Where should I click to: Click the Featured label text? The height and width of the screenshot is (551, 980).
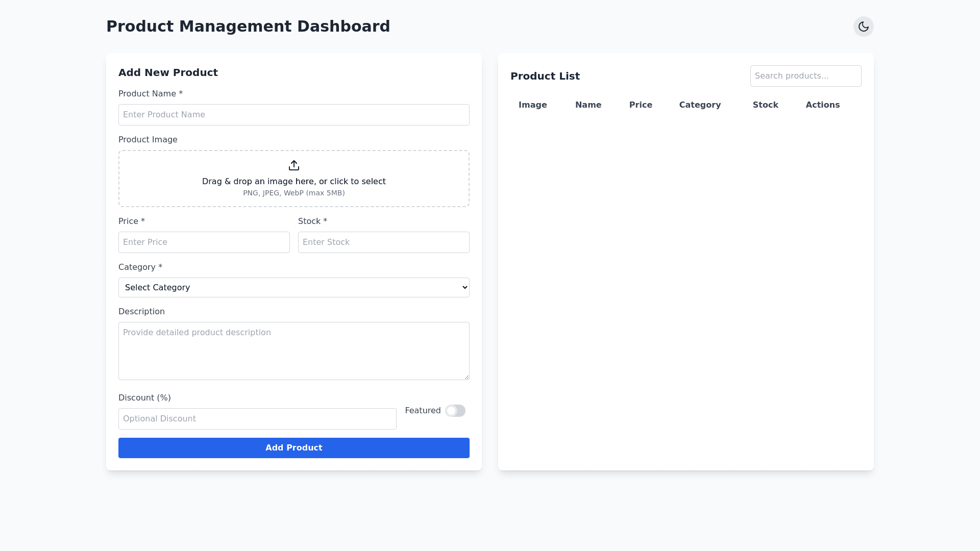tap(423, 411)
